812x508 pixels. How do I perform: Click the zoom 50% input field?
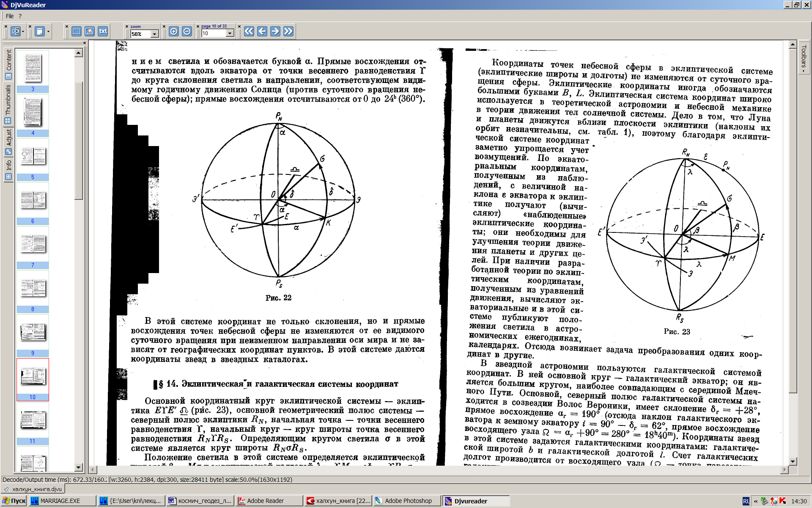[141, 34]
